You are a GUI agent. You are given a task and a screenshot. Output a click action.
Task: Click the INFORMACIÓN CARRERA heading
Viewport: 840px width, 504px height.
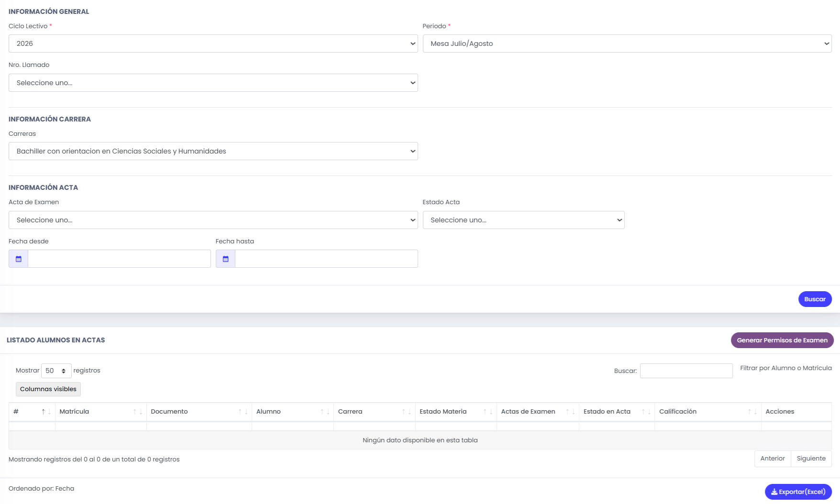click(50, 119)
